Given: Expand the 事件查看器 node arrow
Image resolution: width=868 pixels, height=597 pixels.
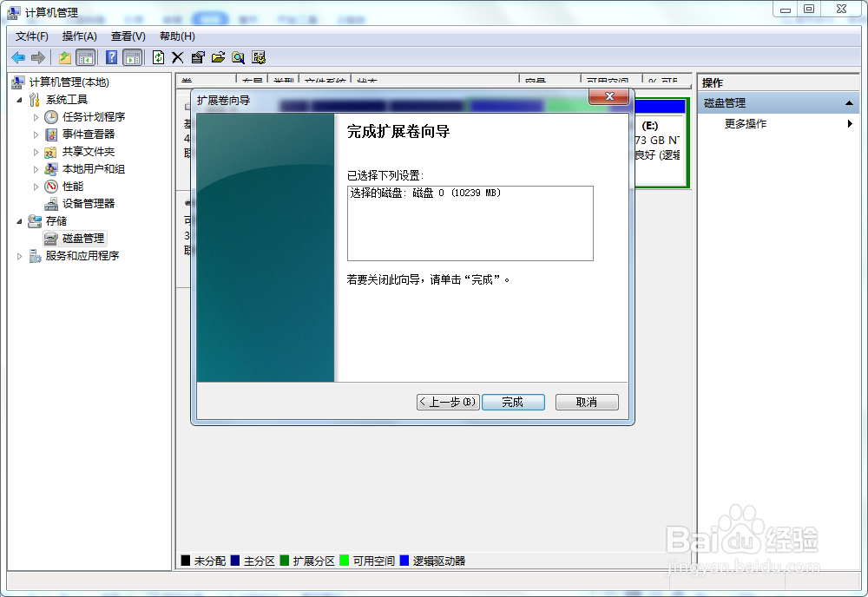Looking at the screenshot, I should pyautogui.click(x=36, y=134).
